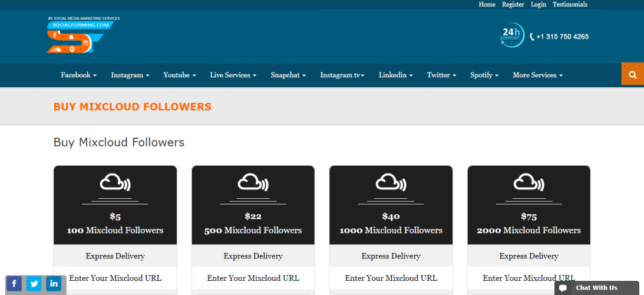Click phone number +1 315 750 4265
The height and width of the screenshot is (295, 644).
click(x=562, y=37)
